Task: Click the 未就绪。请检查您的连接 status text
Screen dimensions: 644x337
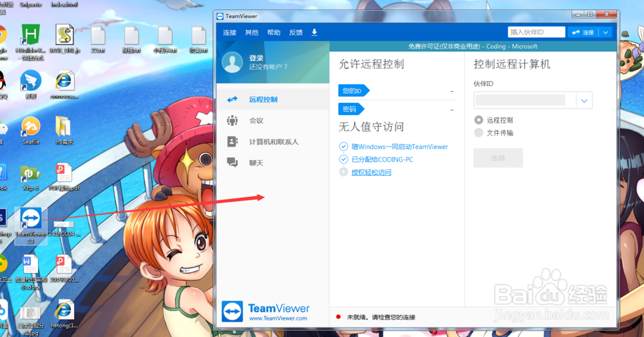Action: [x=381, y=317]
